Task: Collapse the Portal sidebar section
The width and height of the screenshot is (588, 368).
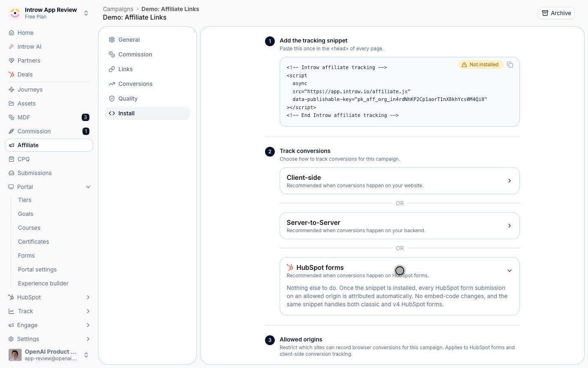Action: (88, 187)
